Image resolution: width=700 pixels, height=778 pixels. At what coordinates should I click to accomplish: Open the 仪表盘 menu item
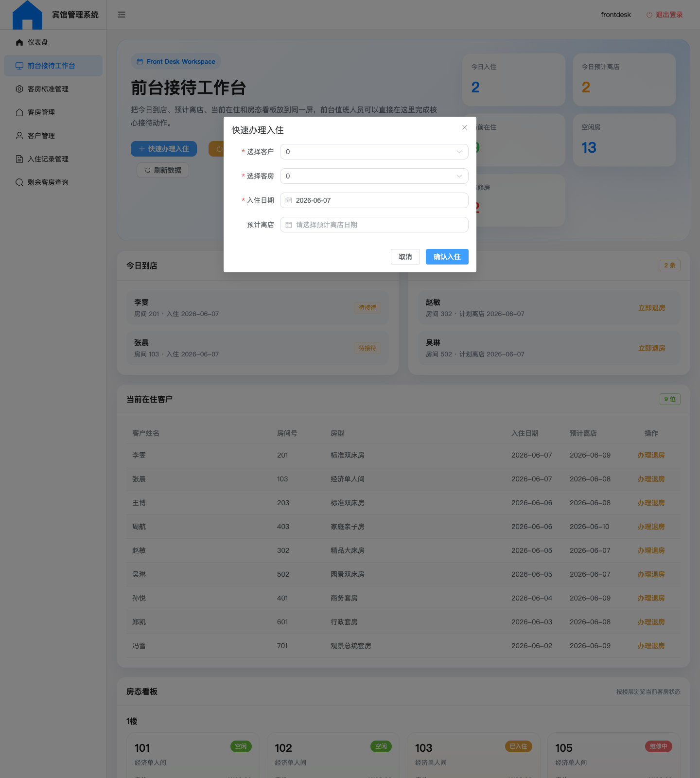click(53, 42)
